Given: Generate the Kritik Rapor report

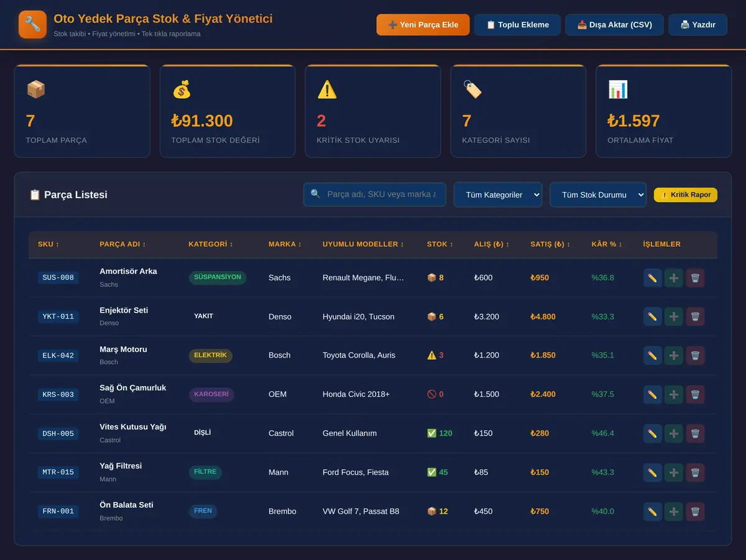Looking at the screenshot, I should 686,195.
